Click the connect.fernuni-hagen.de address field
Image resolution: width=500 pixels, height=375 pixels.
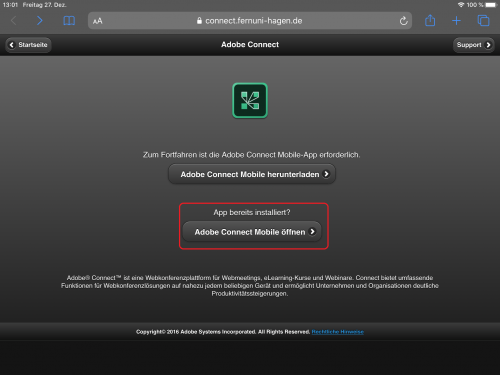click(250, 21)
